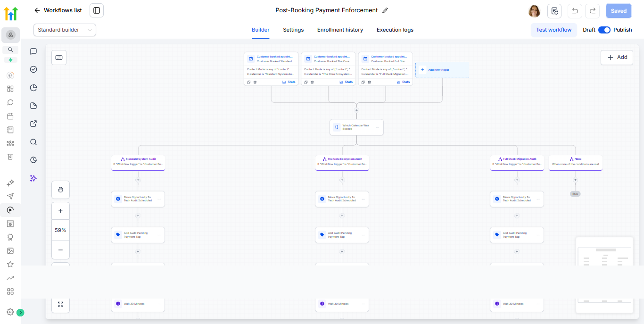The height and width of the screenshot is (324, 644).
Task: Expand the left navigation with green arrow
Action: (20, 312)
